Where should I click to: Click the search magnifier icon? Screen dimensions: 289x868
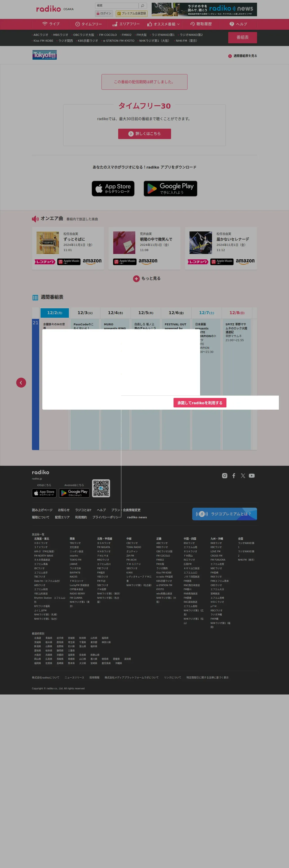tap(143, 6)
